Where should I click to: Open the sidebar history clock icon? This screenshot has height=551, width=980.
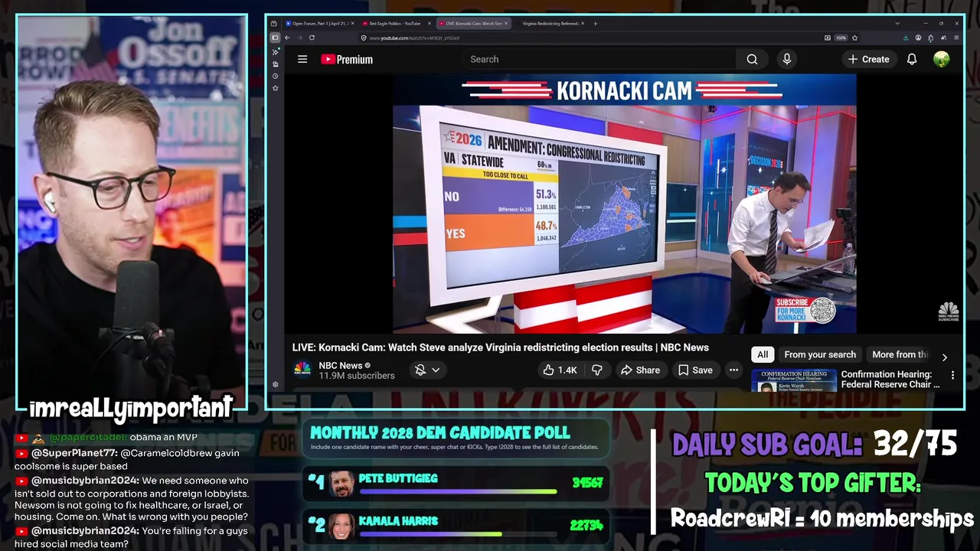pos(275,76)
